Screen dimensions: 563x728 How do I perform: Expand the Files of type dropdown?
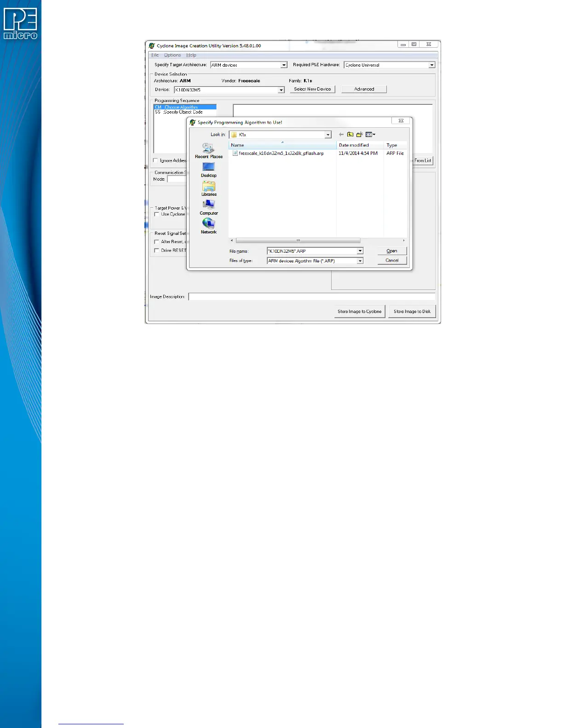[360, 261]
